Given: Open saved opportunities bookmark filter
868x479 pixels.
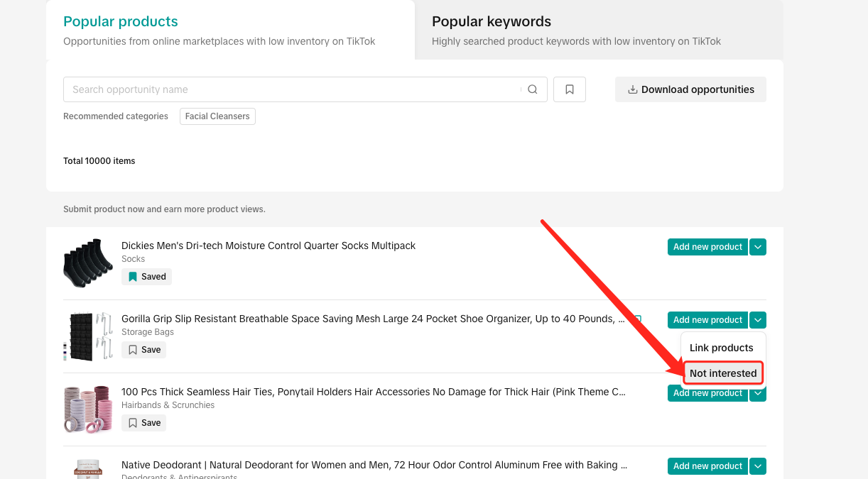Looking at the screenshot, I should [x=569, y=89].
